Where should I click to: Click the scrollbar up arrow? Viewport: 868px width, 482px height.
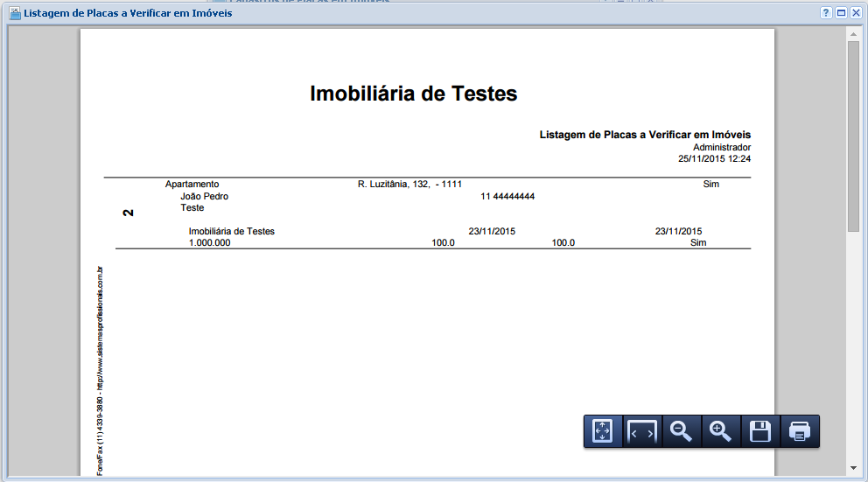coord(853,33)
